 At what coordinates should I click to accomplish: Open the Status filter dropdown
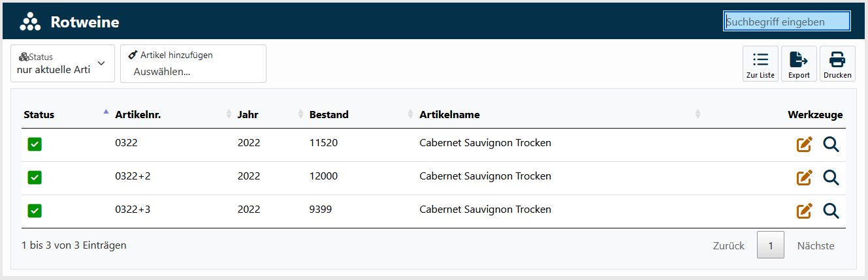click(x=63, y=63)
